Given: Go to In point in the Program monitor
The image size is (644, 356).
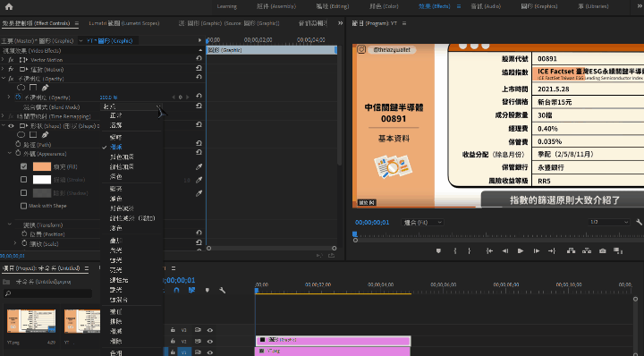Looking at the screenshot, I should click(489, 250).
